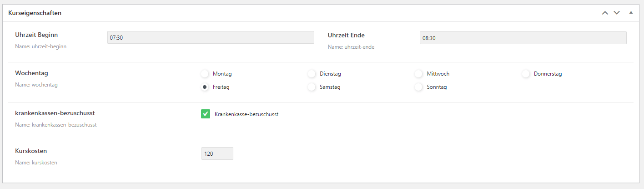The height and width of the screenshot is (189, 644).
Task: Click the Krankenkasse-bezuschusst checkbox label text
Action: tap(246, 114)
